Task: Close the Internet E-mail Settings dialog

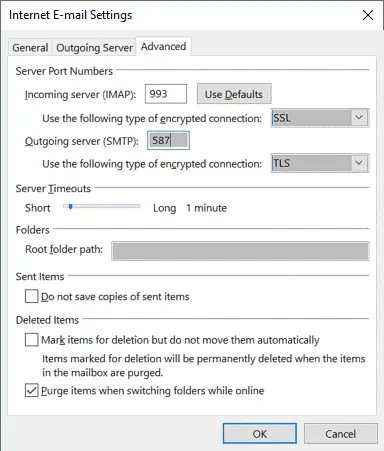Action: (x=368, y=15)
